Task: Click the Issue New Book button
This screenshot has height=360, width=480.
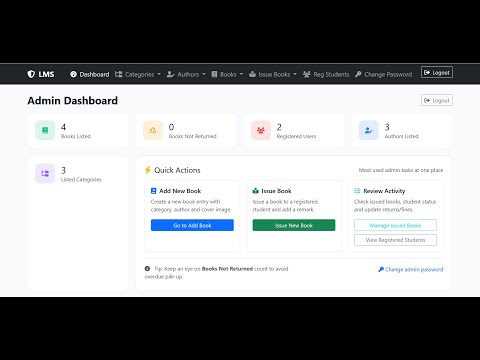Action: (294, 225)
